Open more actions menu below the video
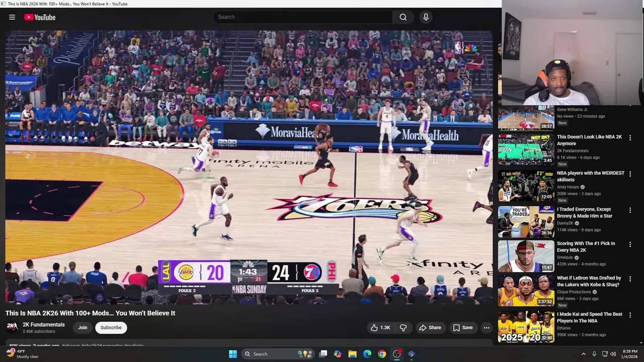Image resolution: width=644 pixels, height=362 pixels. [487, 328]
